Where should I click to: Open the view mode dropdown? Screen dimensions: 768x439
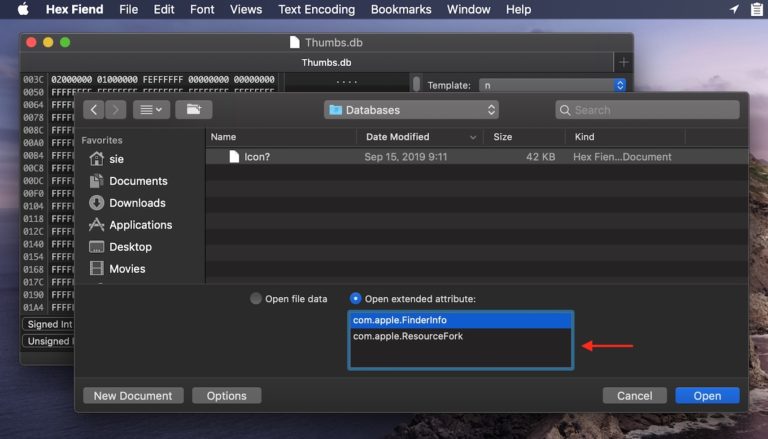tap(151, 110)
